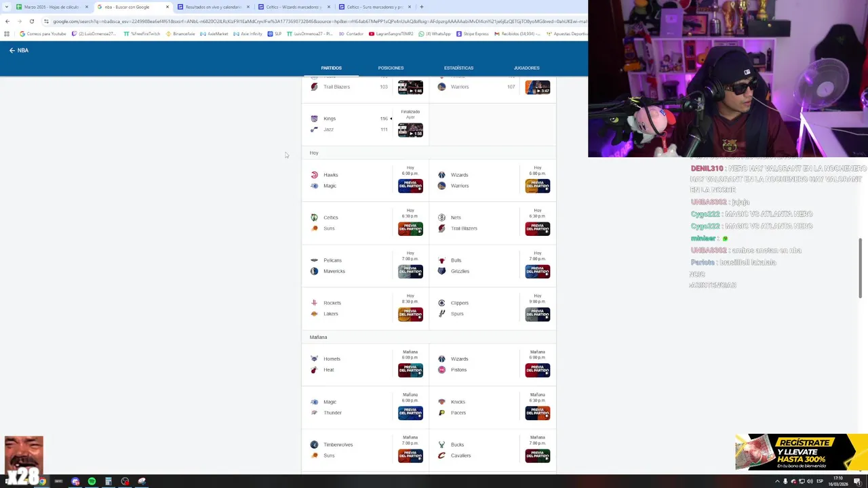The image size is (868, 488).
Task: Open Wizards vs Warriors game preview thumbnail
Action: [538, 186]
